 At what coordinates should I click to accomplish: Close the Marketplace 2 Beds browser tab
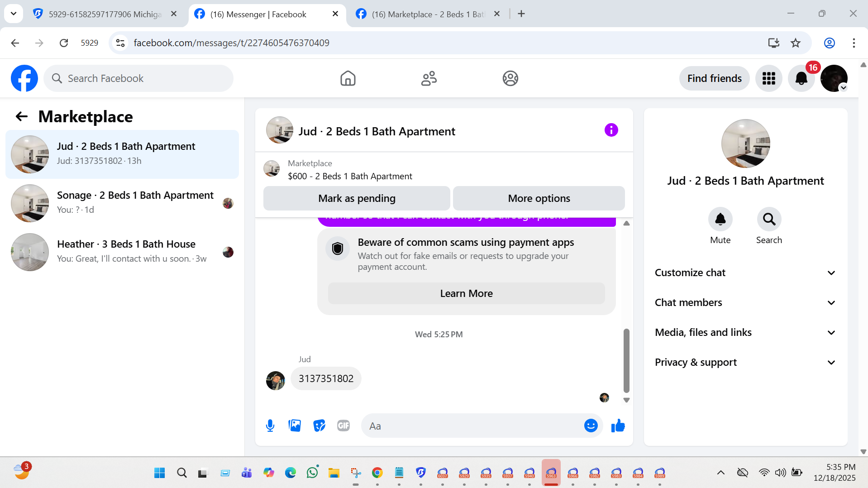point(496,14)
